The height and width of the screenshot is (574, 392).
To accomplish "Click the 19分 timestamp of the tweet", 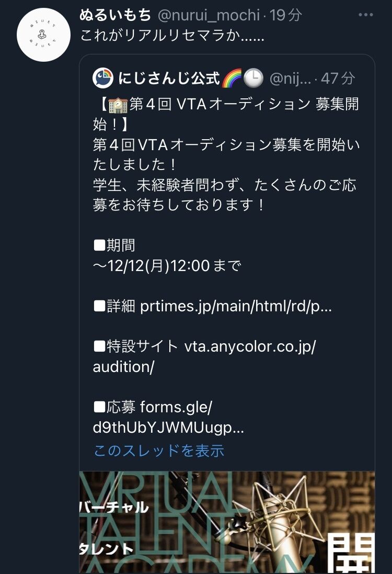I will [286, 15].
